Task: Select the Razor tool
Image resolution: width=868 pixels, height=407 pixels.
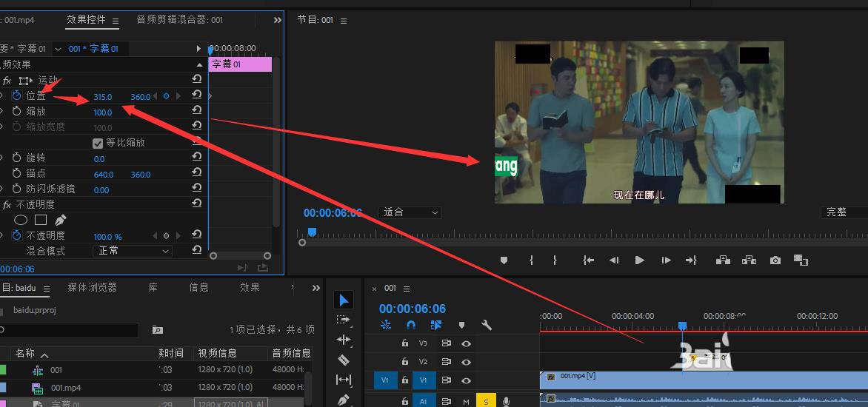Action: tap(343, 360)
